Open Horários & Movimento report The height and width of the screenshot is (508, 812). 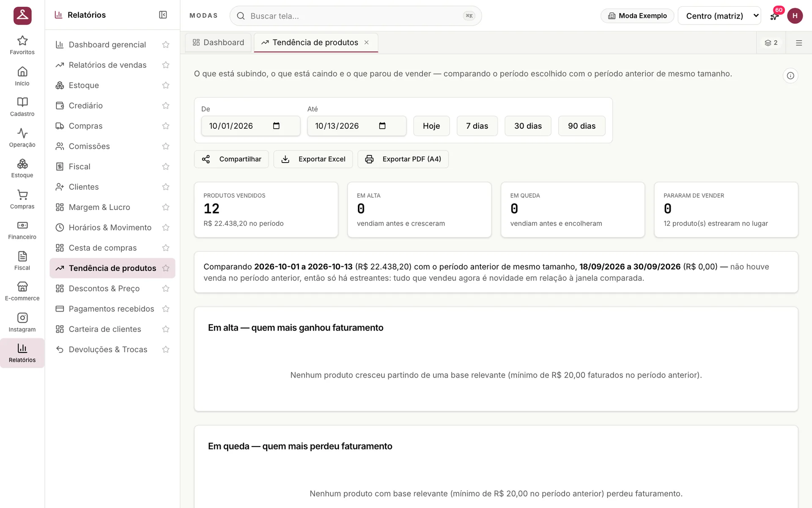coord(110,227)
